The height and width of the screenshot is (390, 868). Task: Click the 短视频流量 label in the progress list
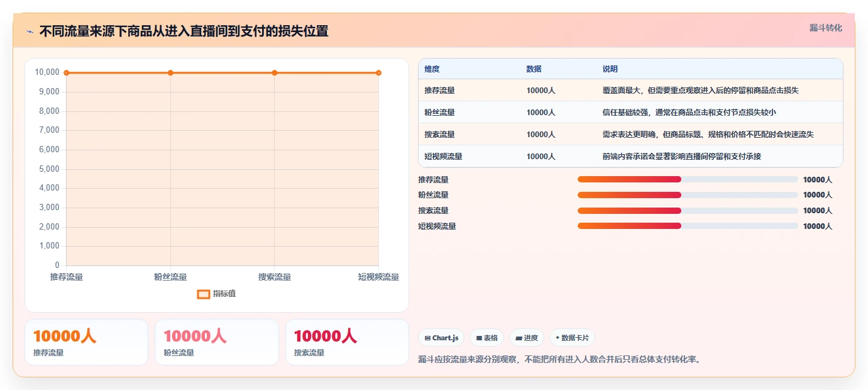tap(437, 226)
